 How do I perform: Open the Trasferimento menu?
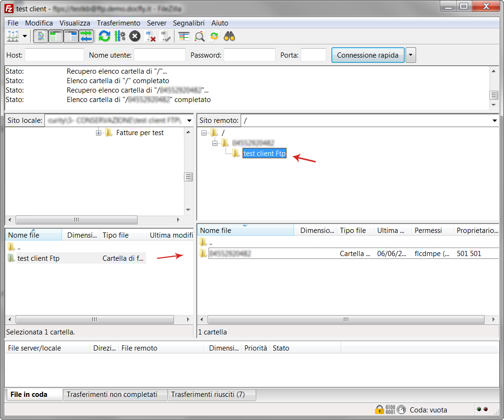(x=119, y=23)
